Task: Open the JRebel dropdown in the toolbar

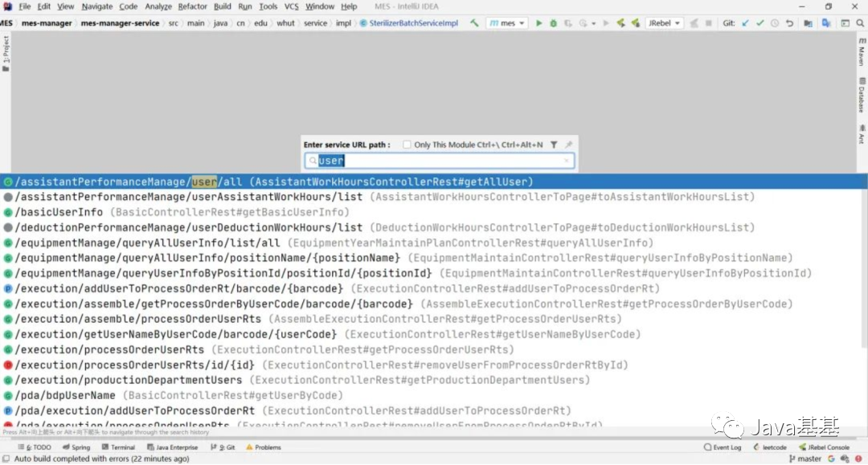Action: (664, 23)
